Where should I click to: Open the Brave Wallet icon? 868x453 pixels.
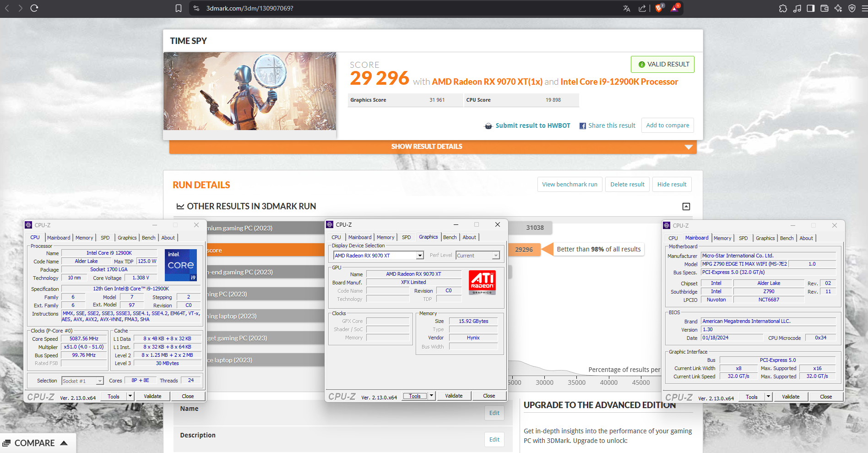825,8
